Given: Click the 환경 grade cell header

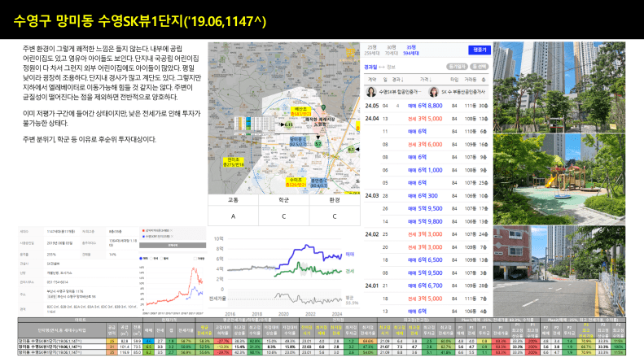Looking at the screenshot, I should tap(335, 200).
